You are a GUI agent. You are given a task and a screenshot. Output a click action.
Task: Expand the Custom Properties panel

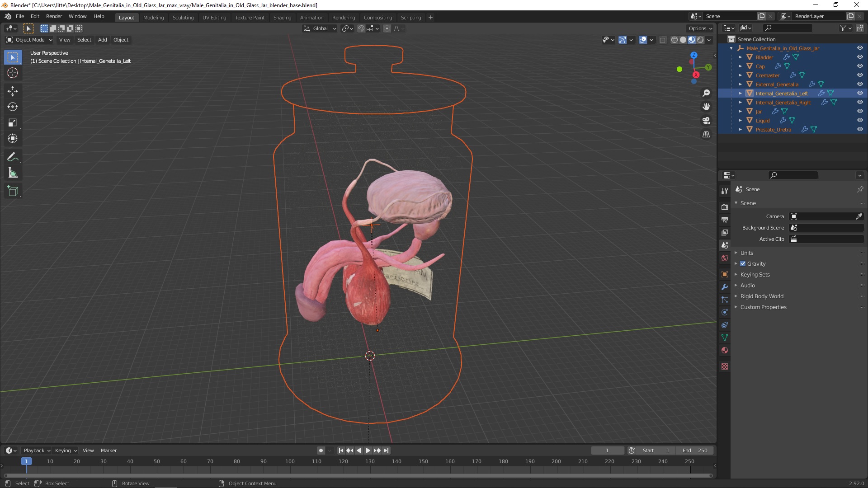click(763, 307)
